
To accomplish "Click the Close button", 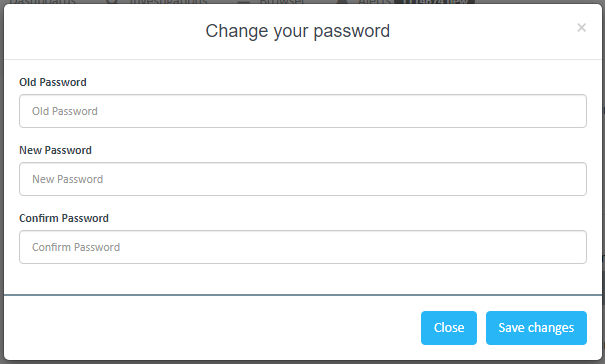I will click(449, 328).
